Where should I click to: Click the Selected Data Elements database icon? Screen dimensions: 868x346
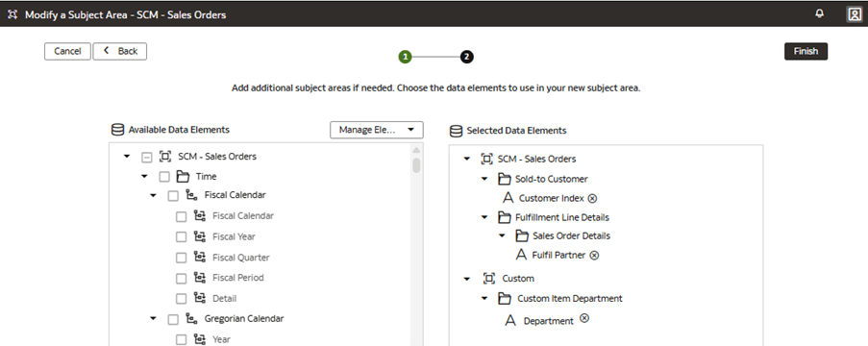456,131
